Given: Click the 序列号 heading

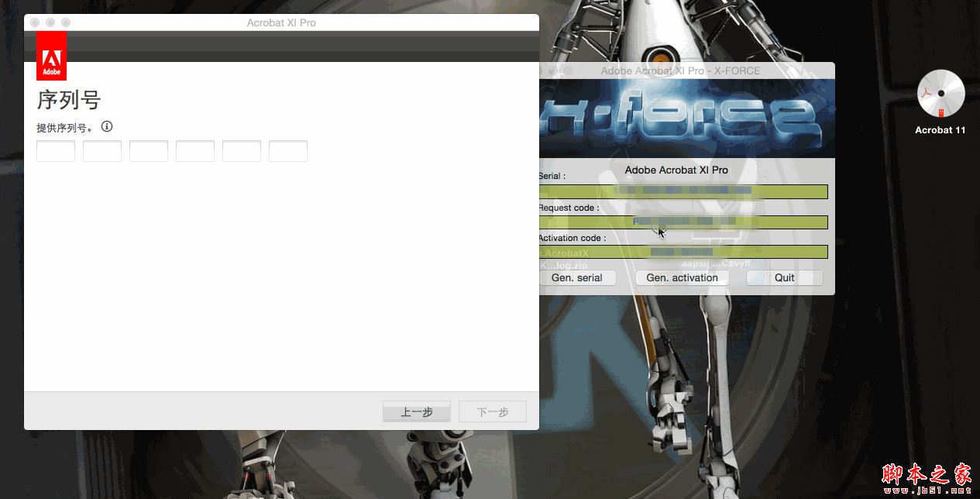Looking at the screenshot, I should pos(69,100).
